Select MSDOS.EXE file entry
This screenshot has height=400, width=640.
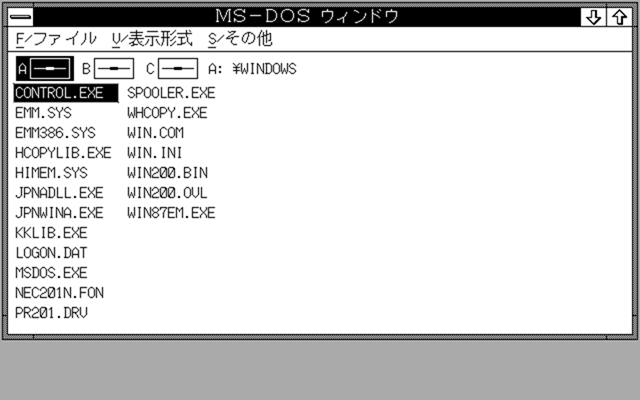51,273
